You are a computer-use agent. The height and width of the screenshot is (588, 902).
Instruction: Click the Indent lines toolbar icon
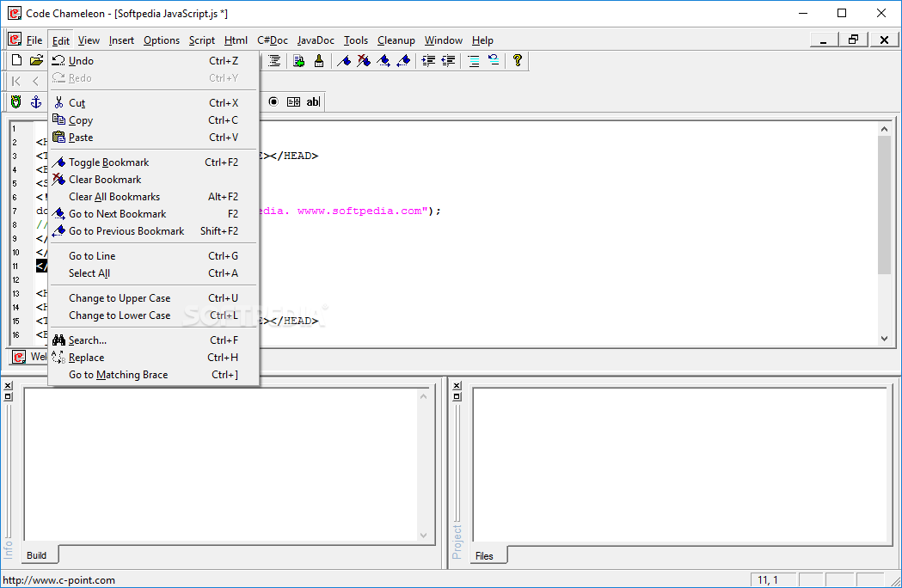428,60
